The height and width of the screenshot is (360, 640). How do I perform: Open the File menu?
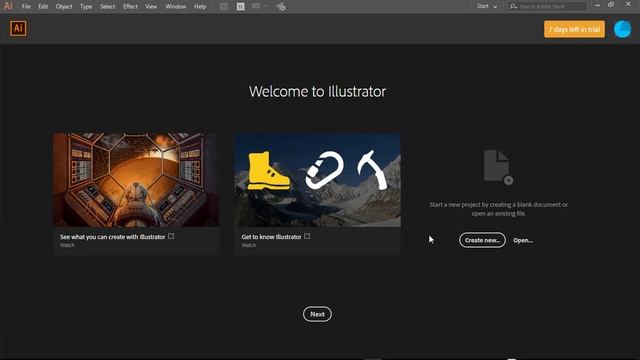(x=26, y=7)
